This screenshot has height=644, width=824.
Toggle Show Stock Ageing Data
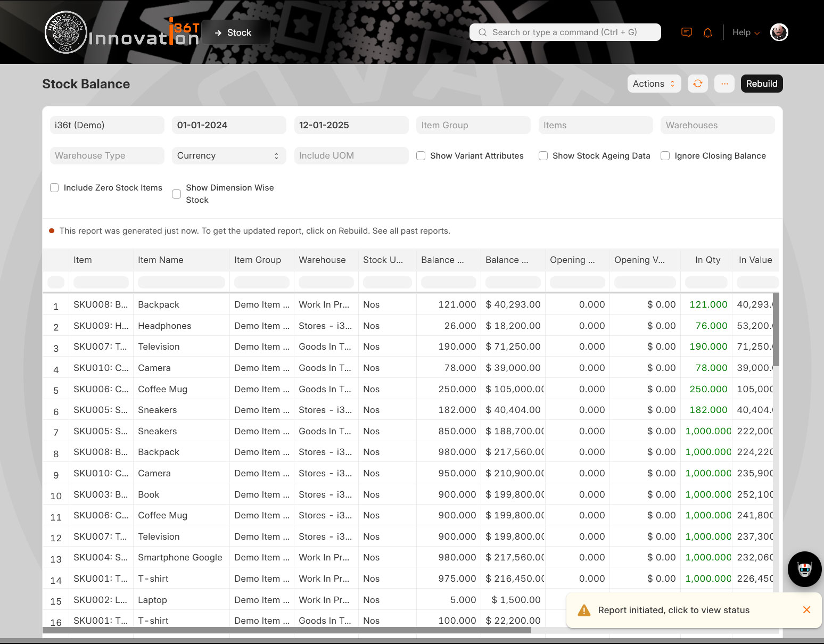543,156
